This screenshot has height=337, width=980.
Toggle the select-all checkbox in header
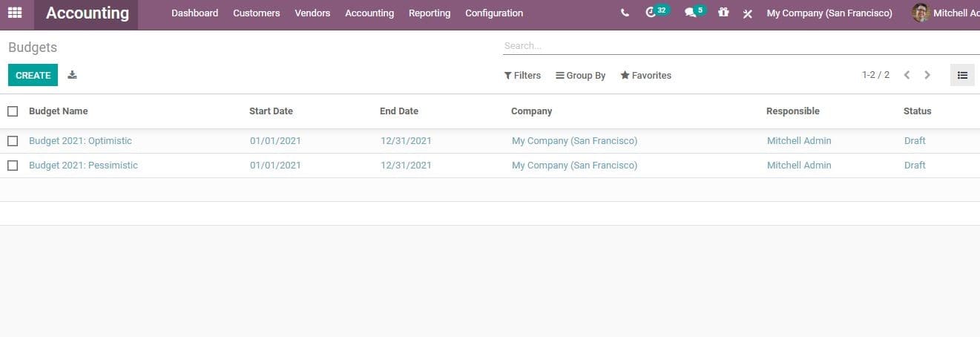[x=13, y=111]
